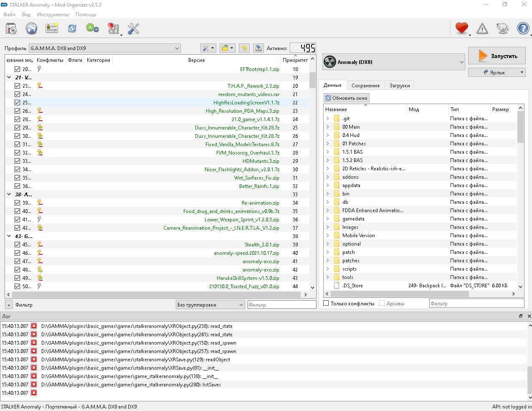Click the Обновить окно button

(x=347, y=98)
